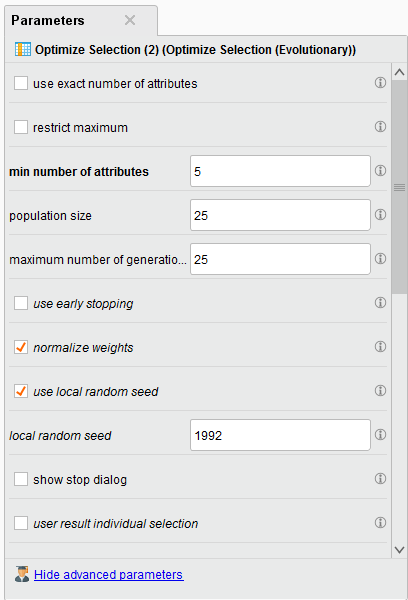The width and height of the screenshot is (408, 600).
Task: Click info icon beside use early stopping
Action: click(x=380, y=303)
